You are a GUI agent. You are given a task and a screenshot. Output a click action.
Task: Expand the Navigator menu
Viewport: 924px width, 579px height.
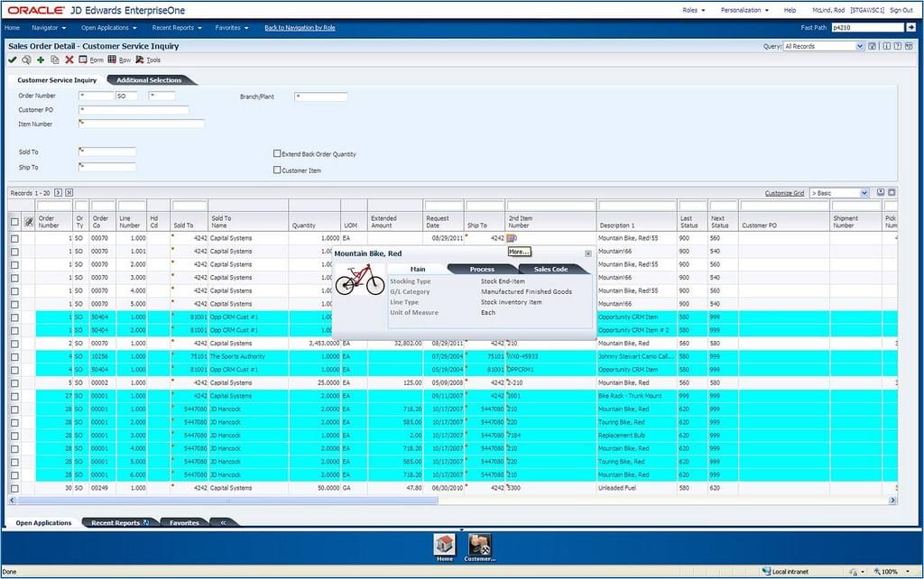tap(49, 28)
